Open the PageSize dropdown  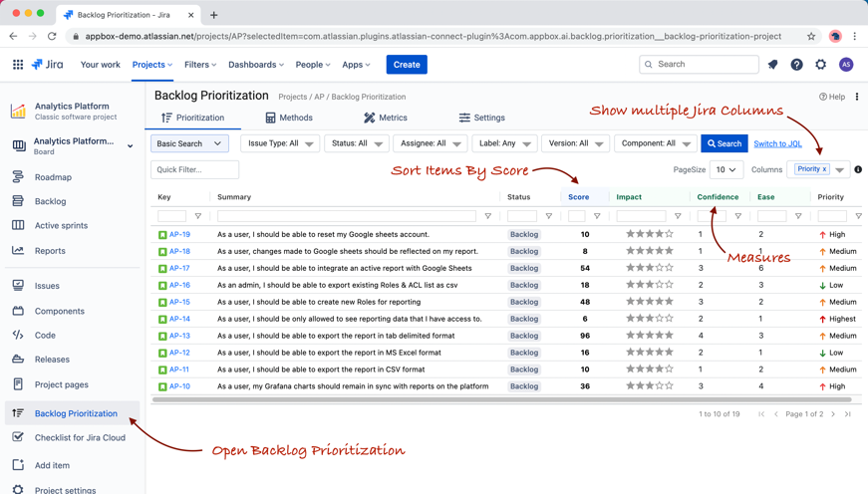[725, 170]
